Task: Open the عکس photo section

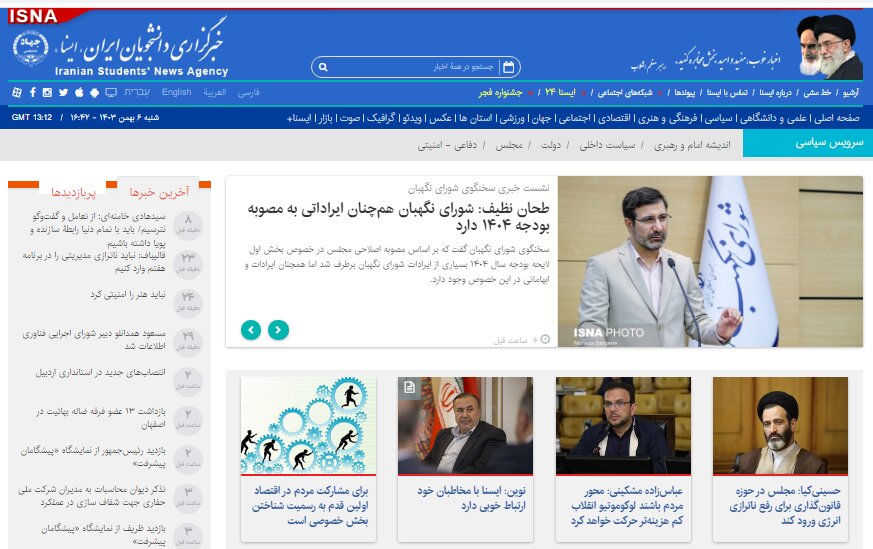Action: pos(440,118)
